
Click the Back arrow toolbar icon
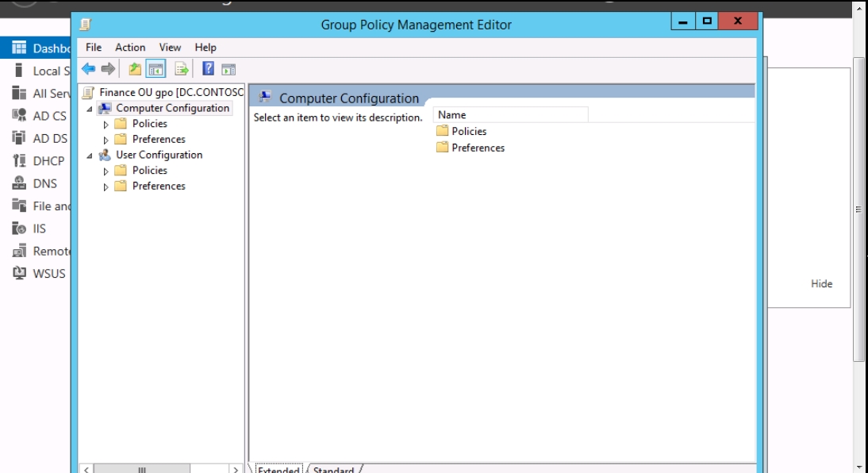88,69
